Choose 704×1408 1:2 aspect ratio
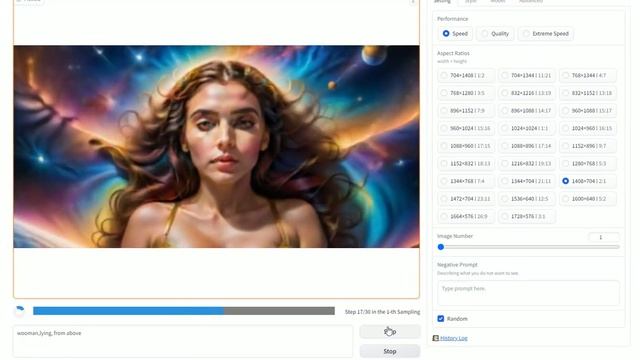 466,76
